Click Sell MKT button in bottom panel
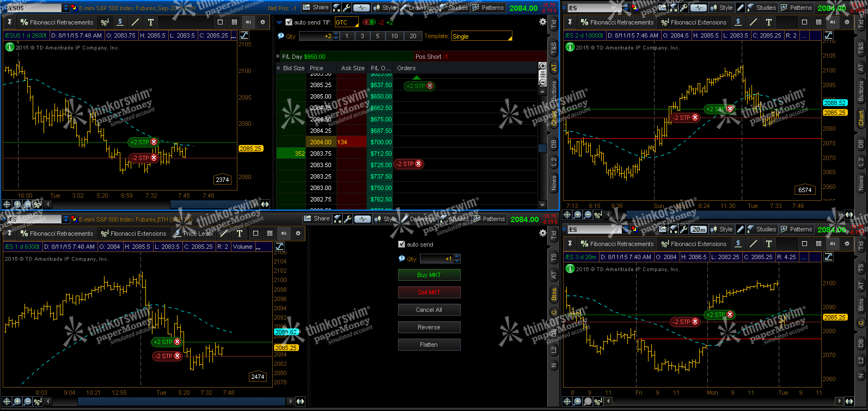 click(x=429, y=292)
